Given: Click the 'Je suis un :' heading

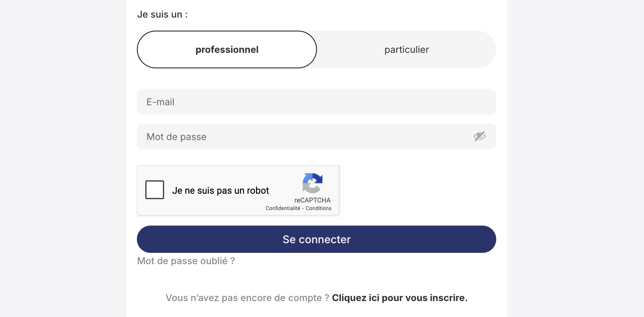Looking at the screenshot, I should point(162,14).
